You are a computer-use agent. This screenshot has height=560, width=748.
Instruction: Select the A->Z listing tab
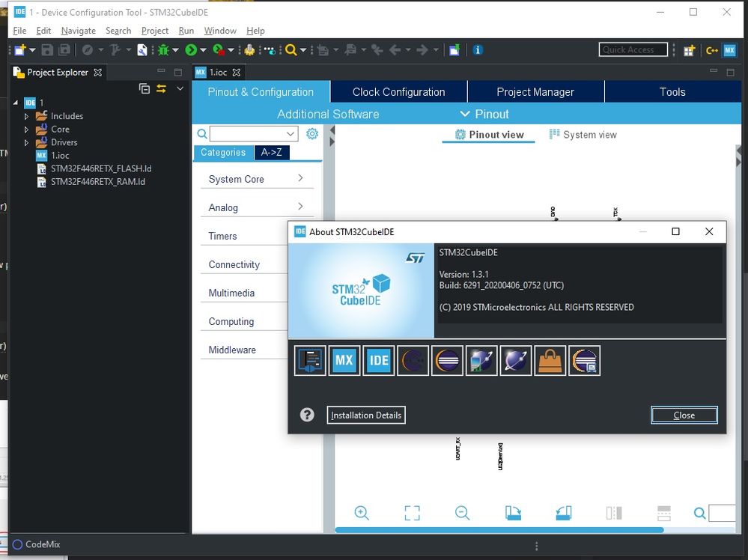tap(272, 152)
